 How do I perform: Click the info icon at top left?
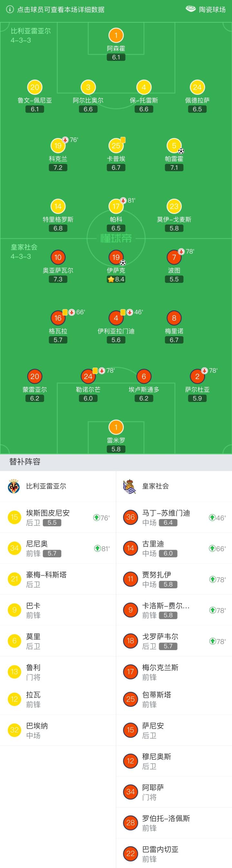pos(10,9)
